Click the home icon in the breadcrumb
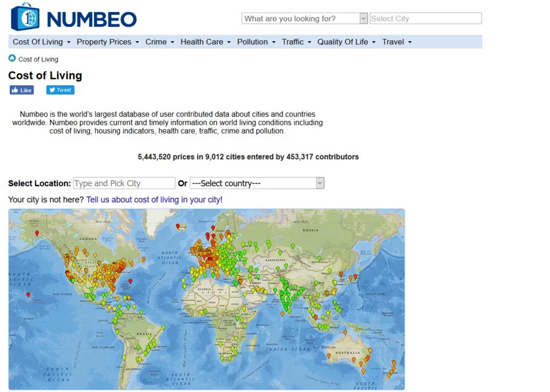 [x=12, y=58]
